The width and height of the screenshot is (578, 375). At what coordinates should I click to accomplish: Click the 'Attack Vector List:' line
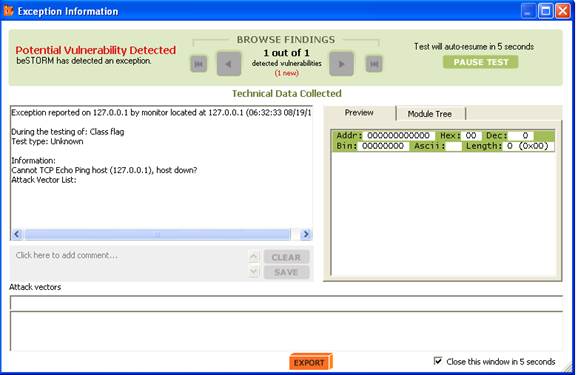click(44, 180)
